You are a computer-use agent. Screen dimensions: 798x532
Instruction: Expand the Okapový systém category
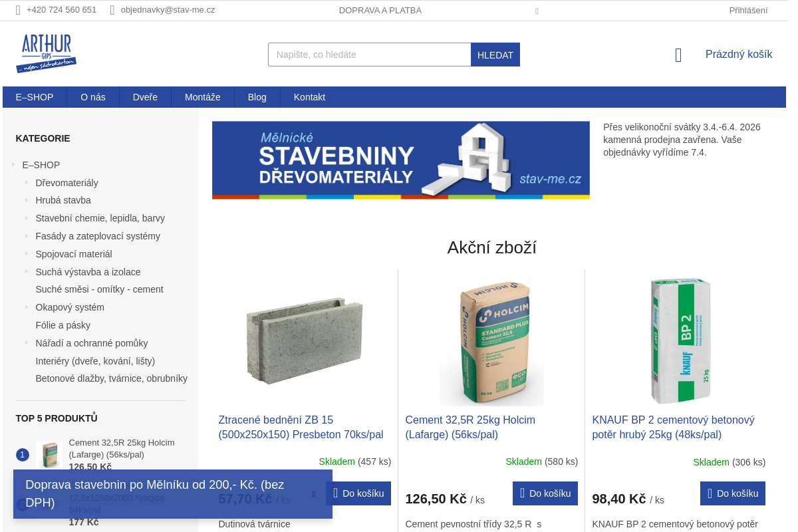click(27, 307)
